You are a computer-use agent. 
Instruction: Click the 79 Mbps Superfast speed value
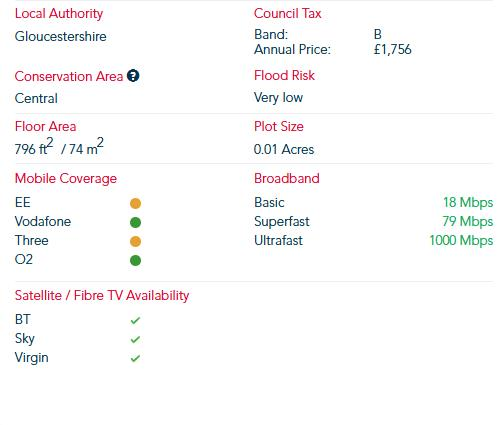(x=468, y=222)
